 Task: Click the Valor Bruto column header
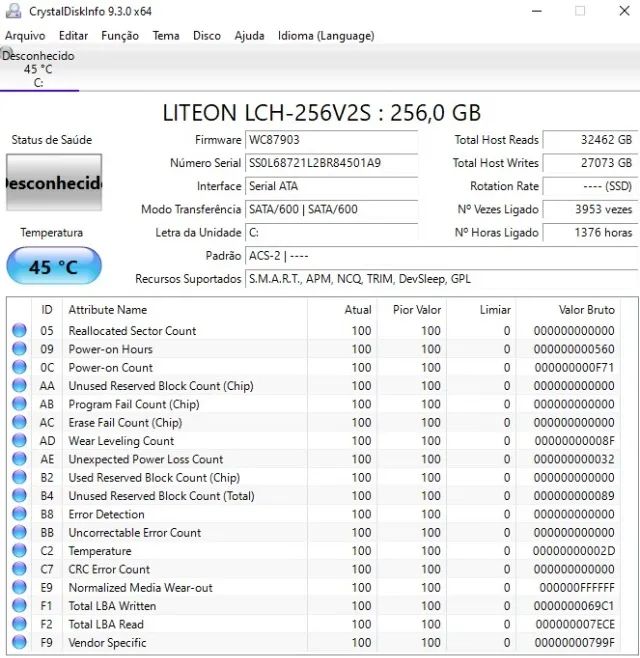coord(568,310)
